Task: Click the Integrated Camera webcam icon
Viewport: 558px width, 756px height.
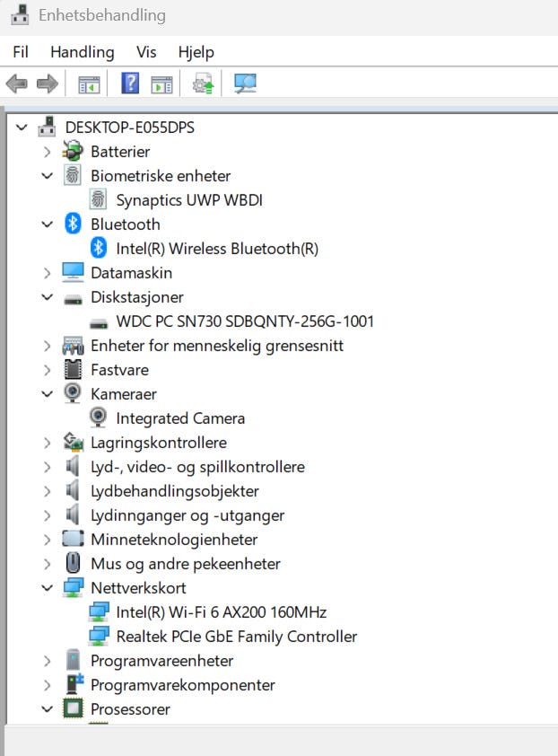Action: pos(99,418)
